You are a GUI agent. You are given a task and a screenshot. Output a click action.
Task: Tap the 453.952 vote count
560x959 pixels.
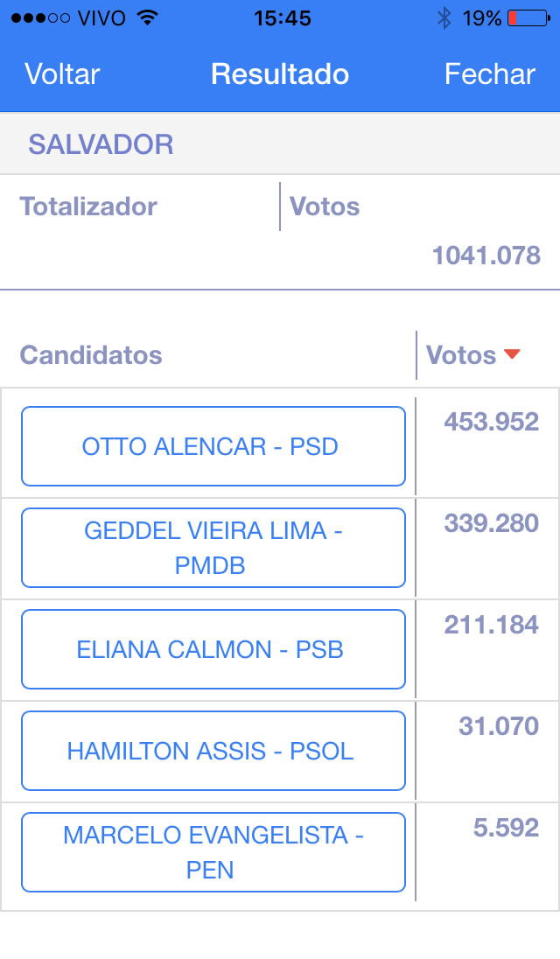coord(491,422)
